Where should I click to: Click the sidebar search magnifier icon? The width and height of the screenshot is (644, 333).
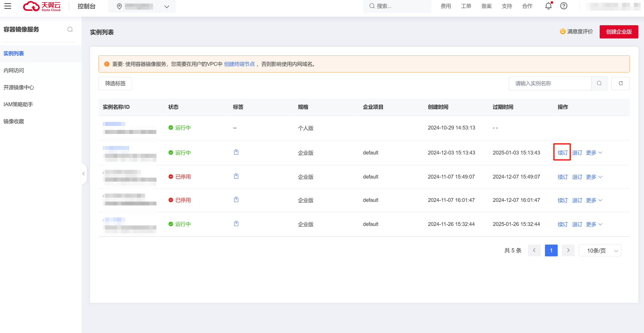(70, 29)
